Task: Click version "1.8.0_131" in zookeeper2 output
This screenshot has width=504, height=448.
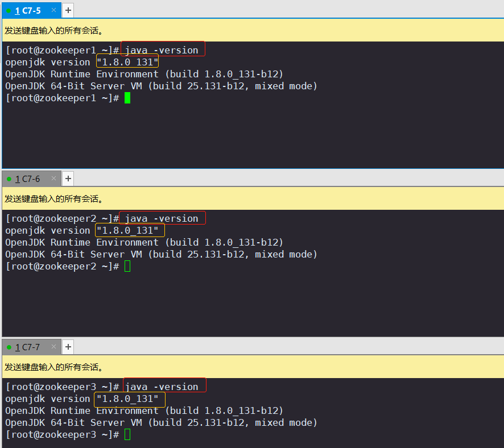Action: (127, 230)
